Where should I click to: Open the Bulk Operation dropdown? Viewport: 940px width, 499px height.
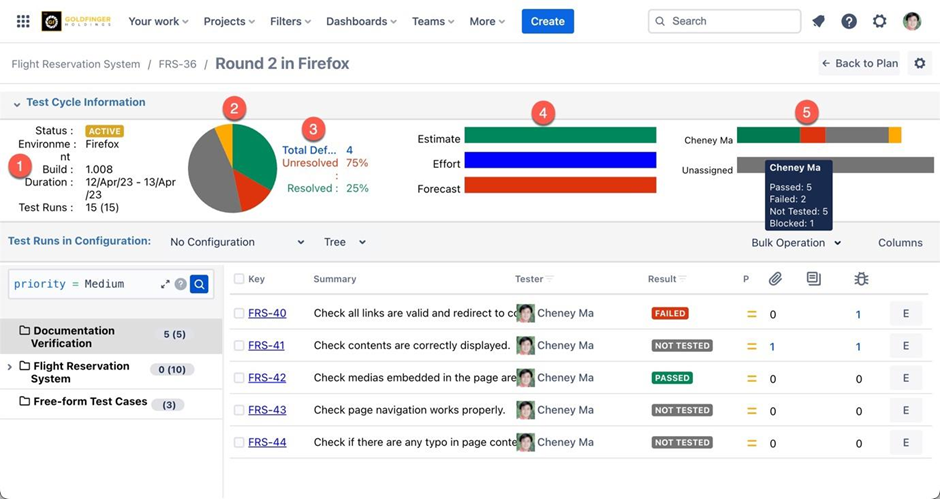pyautogui.click(x=796, y=242)
